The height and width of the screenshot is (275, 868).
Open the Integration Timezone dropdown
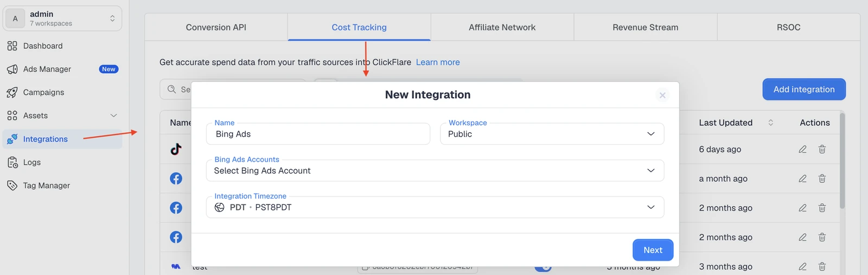pos(435,207)
